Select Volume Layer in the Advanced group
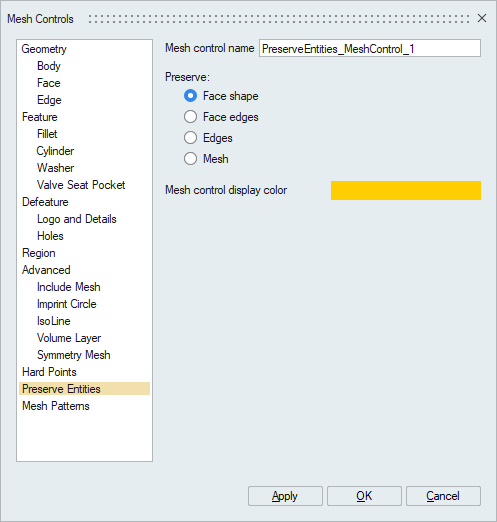This screenshot has width=497, height=522. pyautogui.click(x=69, y=338)
